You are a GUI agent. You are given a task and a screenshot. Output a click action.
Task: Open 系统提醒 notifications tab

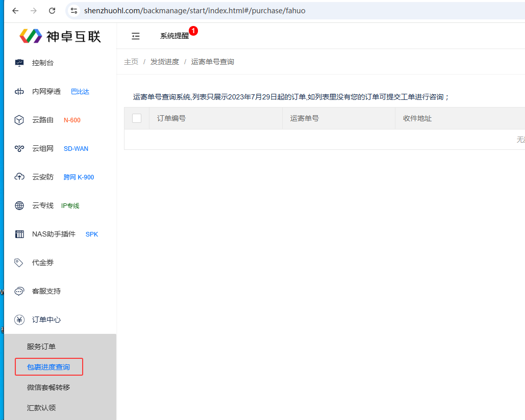[174, 36]
